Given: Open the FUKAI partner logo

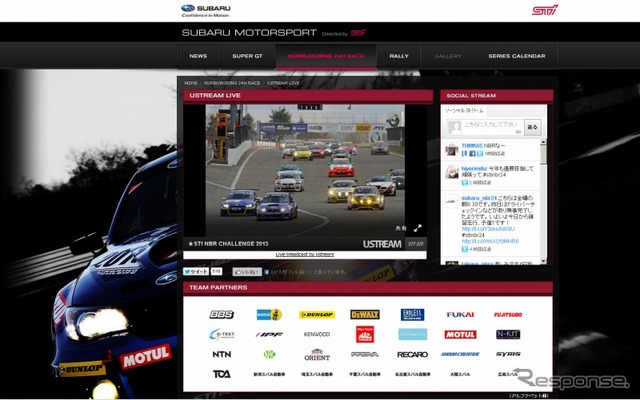Looking at the screenshot, I should click(x=460, y=314).
